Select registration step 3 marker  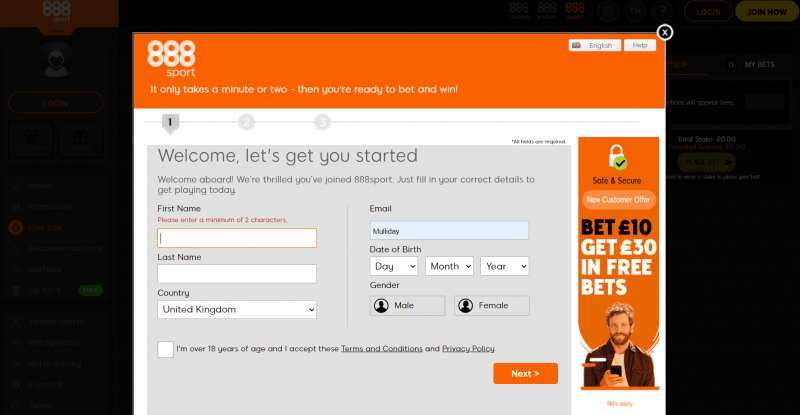322,123
